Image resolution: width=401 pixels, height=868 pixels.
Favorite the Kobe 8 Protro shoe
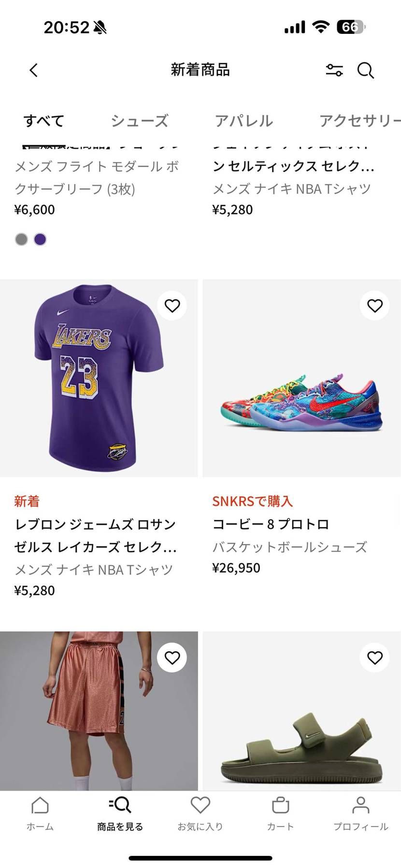pyautogui.click(x=374, y=306)
